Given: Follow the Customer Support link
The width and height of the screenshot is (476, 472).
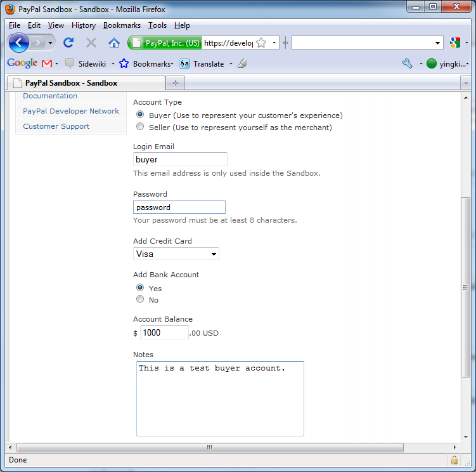Looking at the screenshot, I should click(56, 126).
